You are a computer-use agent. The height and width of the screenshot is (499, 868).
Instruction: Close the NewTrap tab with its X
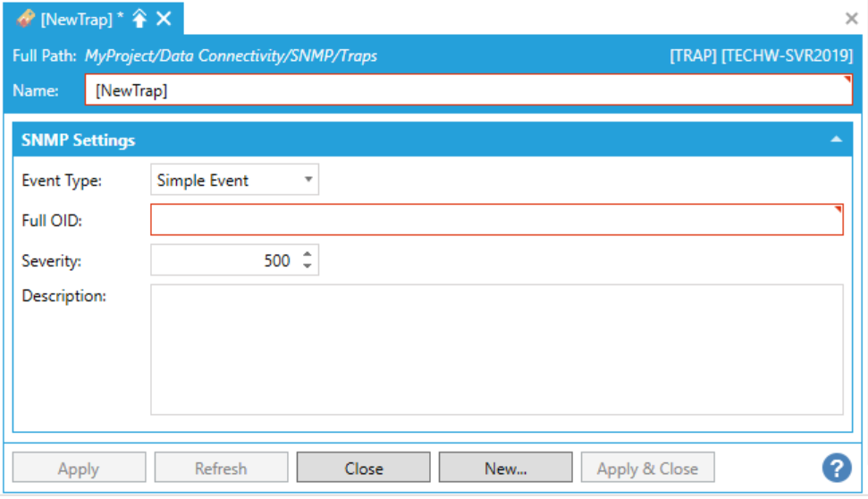pos(164,19)
